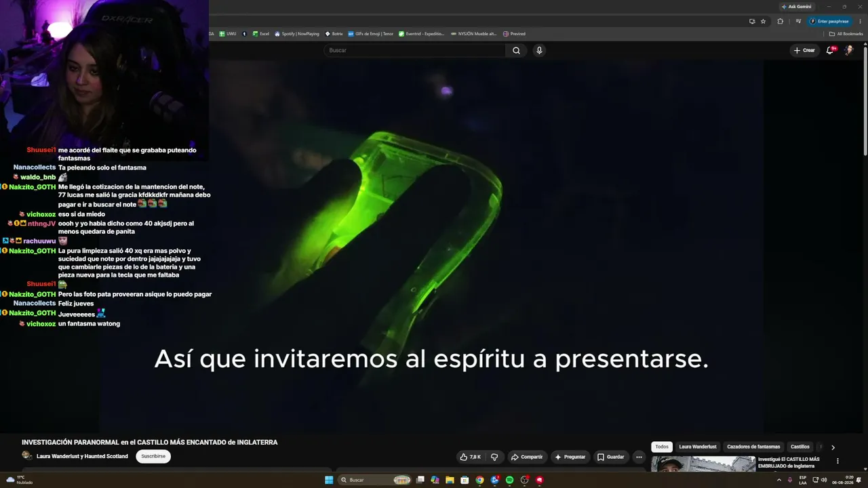Click the Enter passphrase profile button
This screenshot has height=488, width=868.
click(x=829, y=21)
